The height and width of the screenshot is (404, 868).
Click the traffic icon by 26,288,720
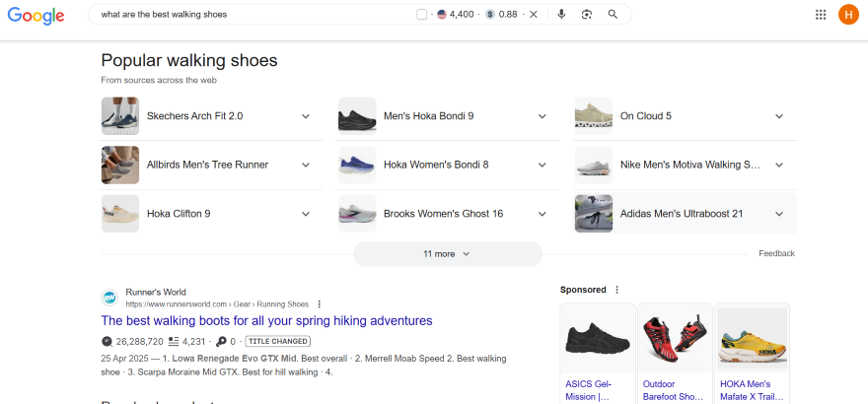pyautogui.click(x=108, y=341)
